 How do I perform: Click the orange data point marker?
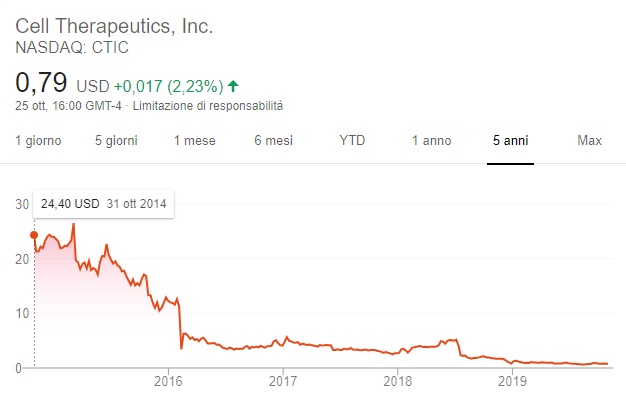[x=34, y=235]
